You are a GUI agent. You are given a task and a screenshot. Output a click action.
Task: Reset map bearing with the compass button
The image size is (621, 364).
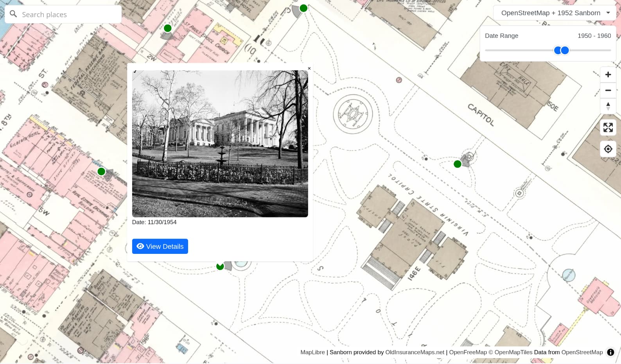pyautogui.click(x=608, y=106)
